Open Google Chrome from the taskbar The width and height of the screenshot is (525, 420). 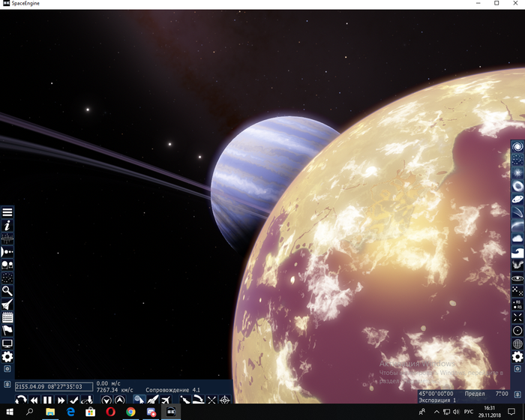tap(130, 412)
